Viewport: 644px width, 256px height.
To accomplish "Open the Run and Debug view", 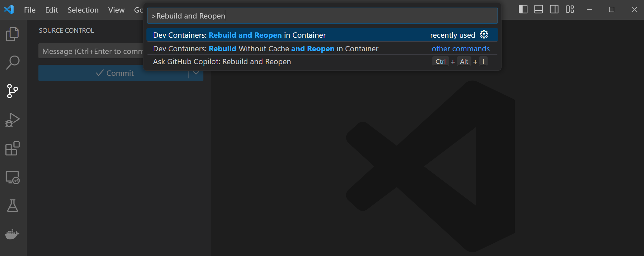I will pyautogui.click(x=13, y=120).
